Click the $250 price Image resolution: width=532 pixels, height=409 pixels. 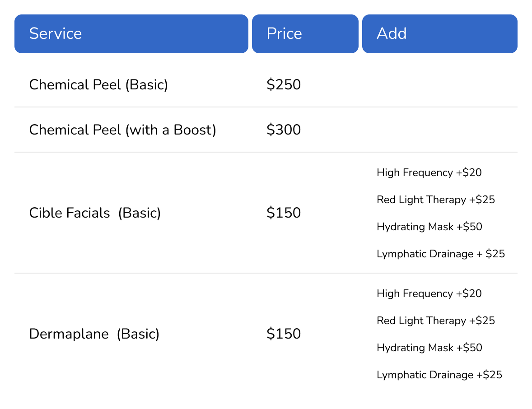(284, 84)
